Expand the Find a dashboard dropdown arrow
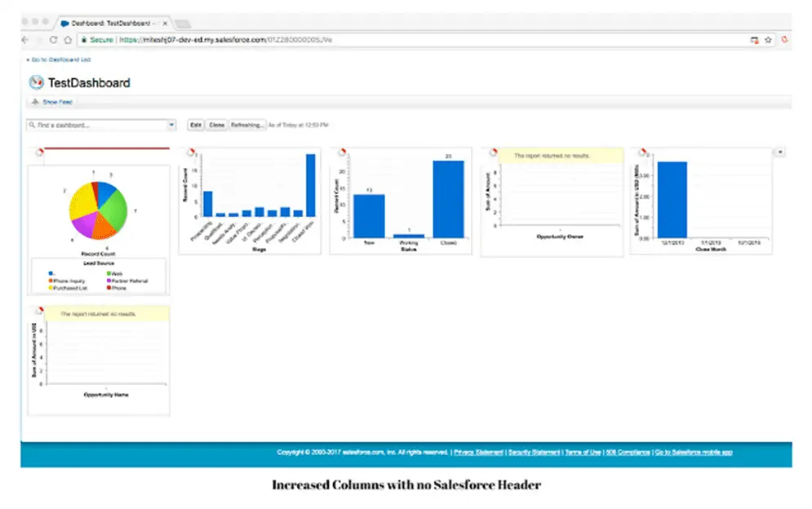 pyautogui.click(x=171, y=125)
